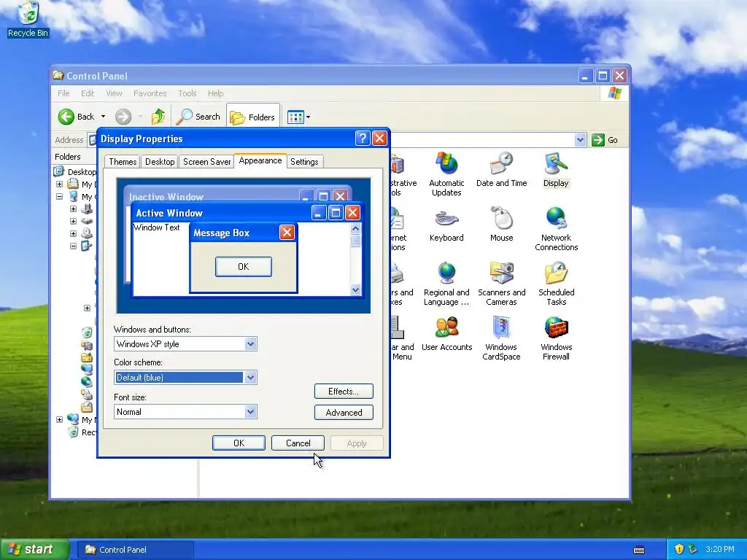Click the Windows flag logo in Control Panel
Screen dimensions: 747x560
pos(614,93)
